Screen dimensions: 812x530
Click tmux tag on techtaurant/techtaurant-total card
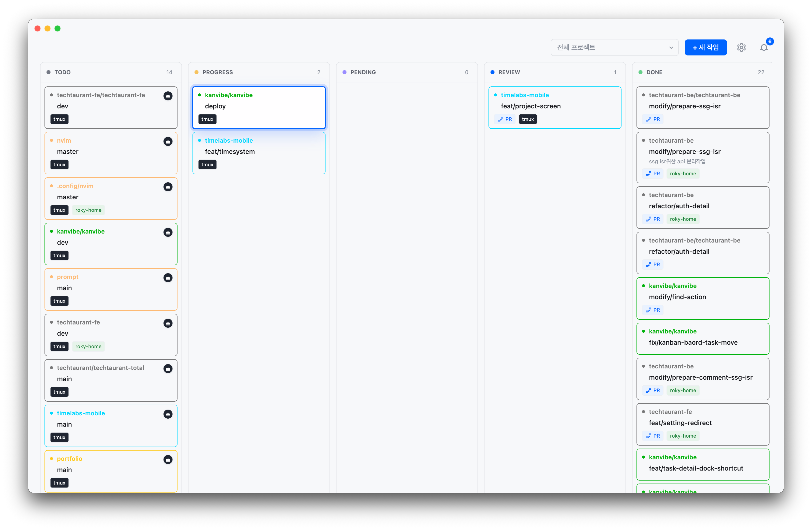pyautogui.click(x=59, y=392)
